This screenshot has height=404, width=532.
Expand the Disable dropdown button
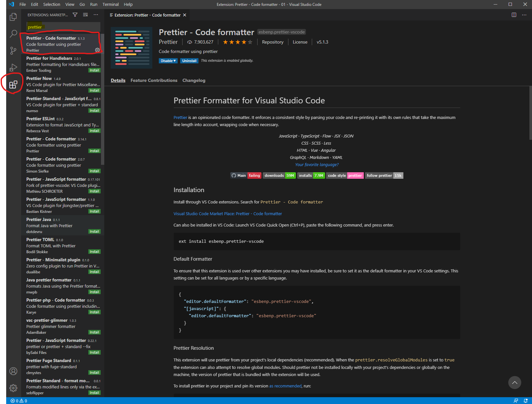[168, 61]
